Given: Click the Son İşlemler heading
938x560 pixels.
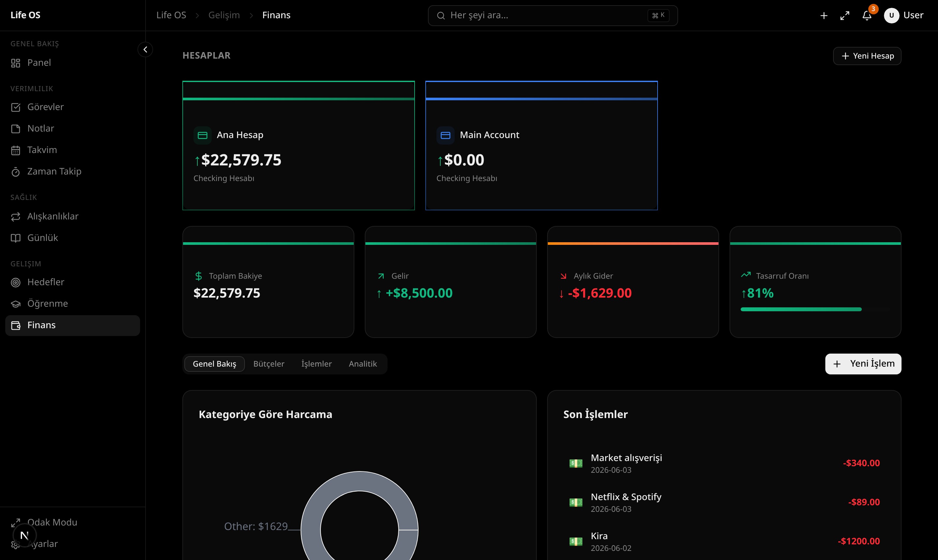Looking at the screenshot, I should [595, 414].
